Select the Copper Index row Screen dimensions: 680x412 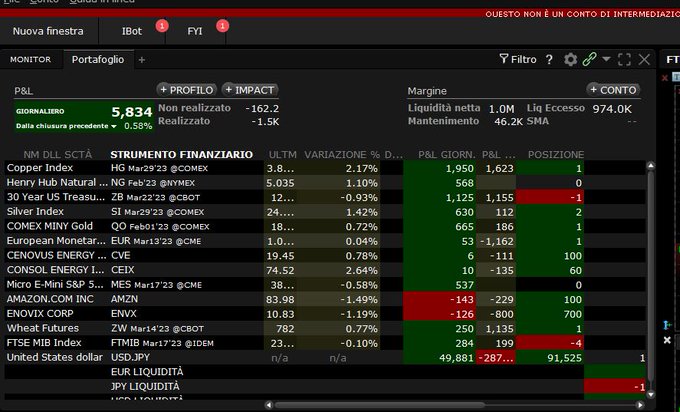(x=325, y=168)
